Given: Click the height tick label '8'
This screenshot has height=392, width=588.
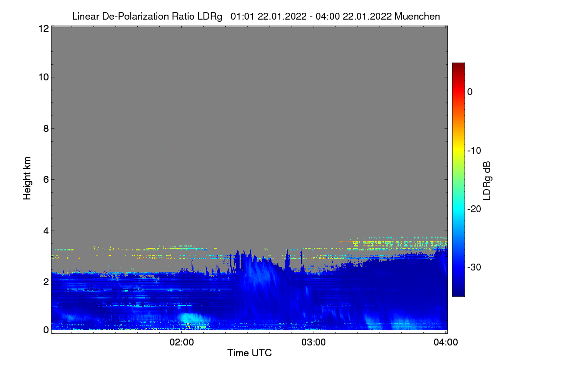Looking at the screenshot, I should click(45, 128).
